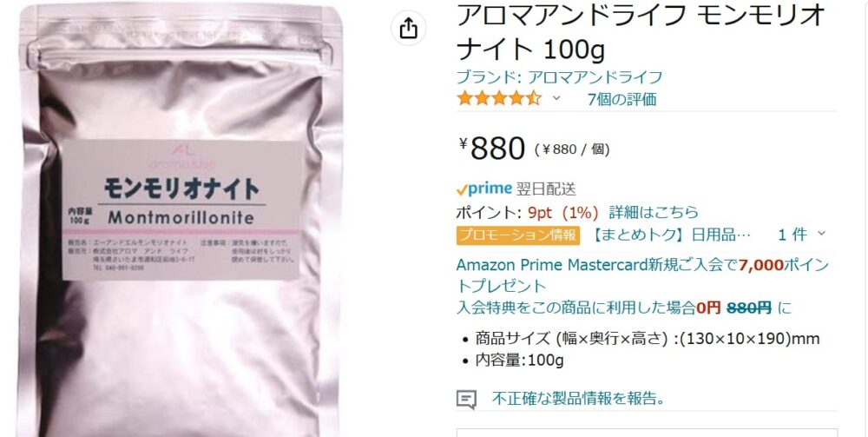Visit the ブランド: アロマアンドライフ brand link
This screenshot has height=437, width=868.
559,77
